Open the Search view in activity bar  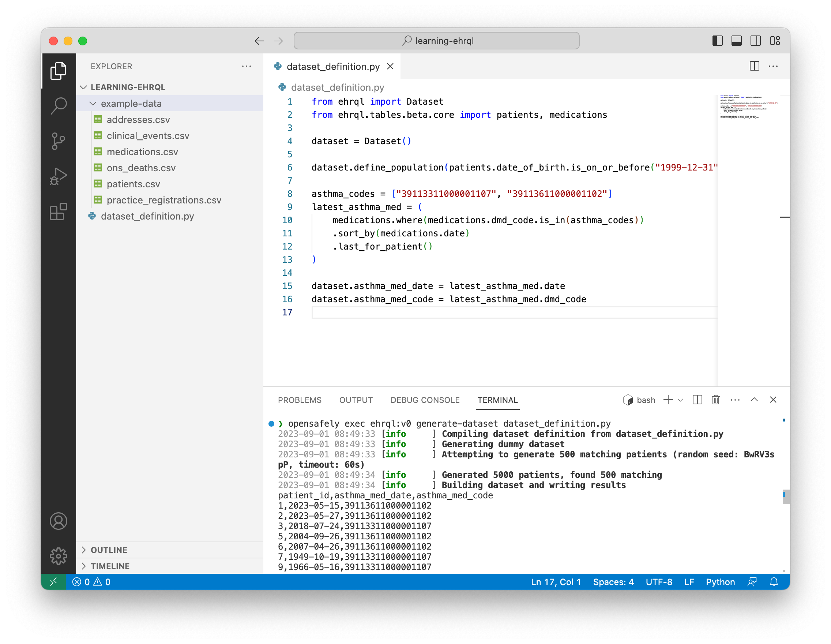(x=58, y=105)
